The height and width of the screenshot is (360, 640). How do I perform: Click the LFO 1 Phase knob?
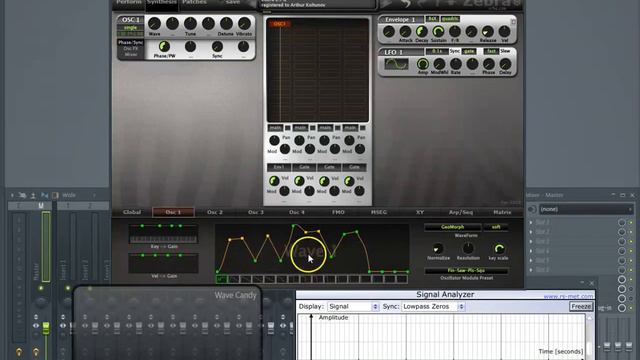click(489, 64)
